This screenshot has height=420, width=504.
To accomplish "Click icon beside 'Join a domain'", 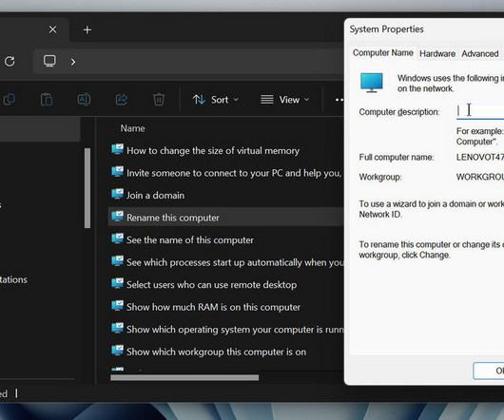I will tap(117, 194).
